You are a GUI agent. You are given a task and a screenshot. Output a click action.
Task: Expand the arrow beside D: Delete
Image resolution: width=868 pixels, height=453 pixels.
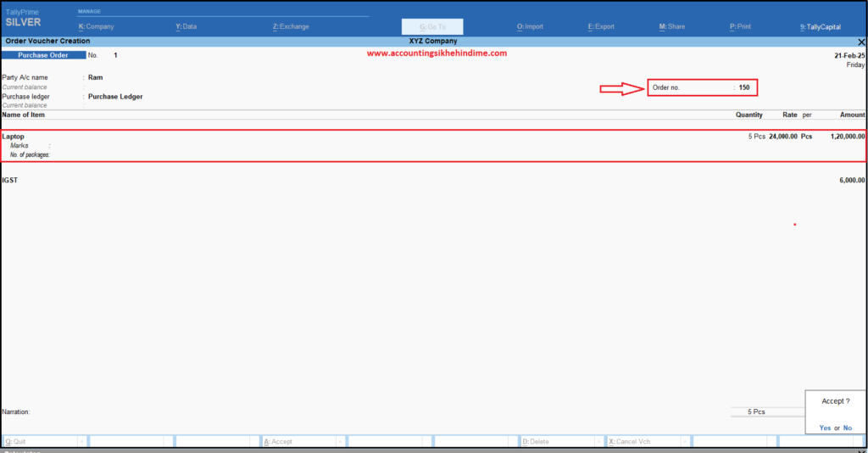click(x=599, y=441)
